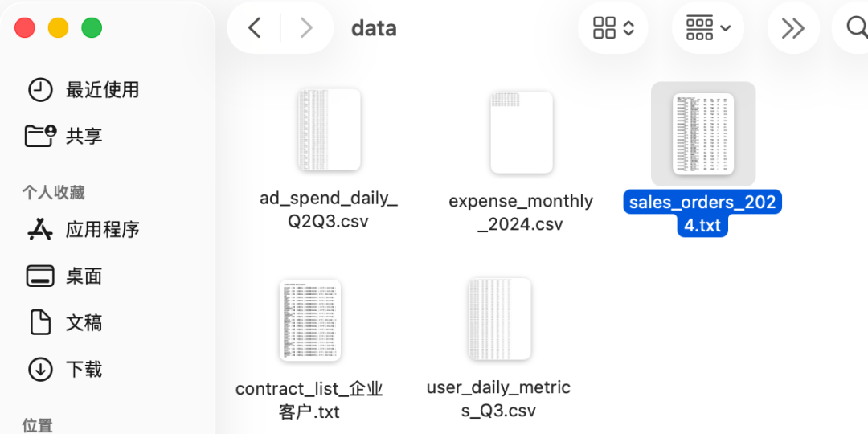Open the icon view switcher dropdown
The width and height of the screenshot is (868, 434).
tap(613, 28)
